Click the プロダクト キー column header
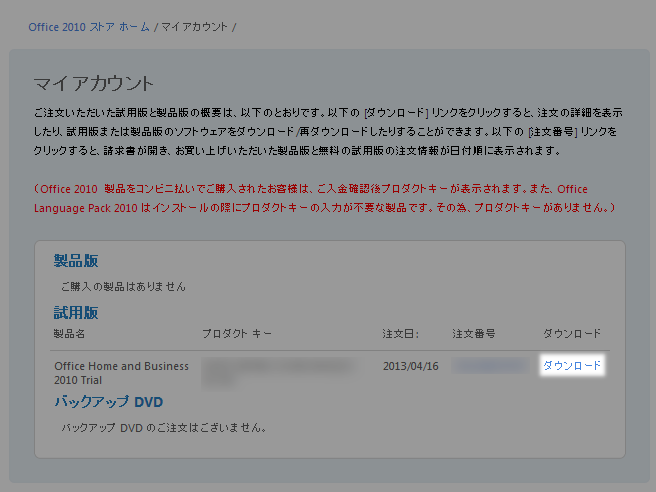656x492 pixels. tap(237, 334)
